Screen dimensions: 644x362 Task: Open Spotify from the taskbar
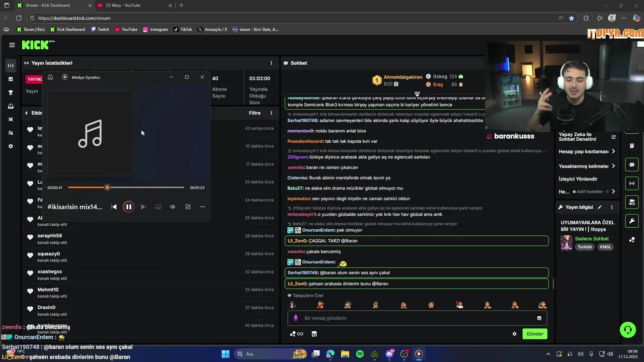coord(360,354)
